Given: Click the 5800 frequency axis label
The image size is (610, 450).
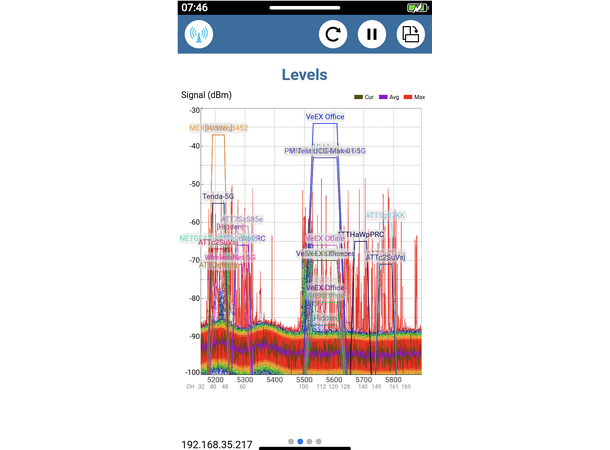Looking at the screenshot, I should 393,380.
